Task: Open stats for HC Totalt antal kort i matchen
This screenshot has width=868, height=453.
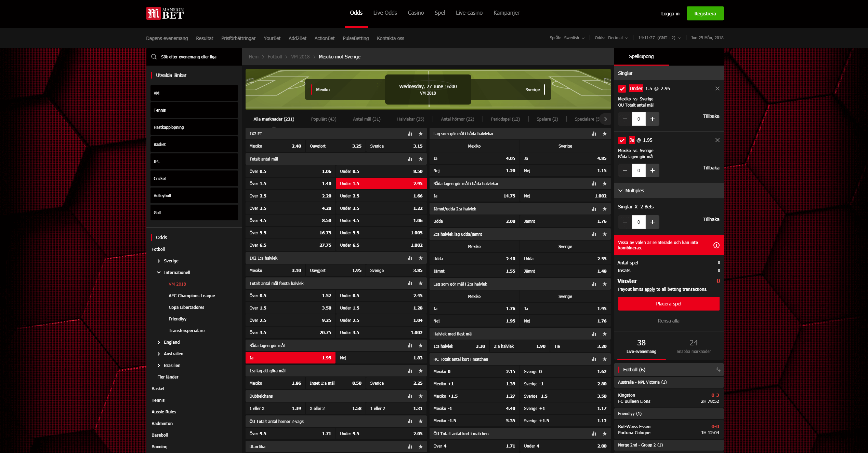Action: coord(593,359)
